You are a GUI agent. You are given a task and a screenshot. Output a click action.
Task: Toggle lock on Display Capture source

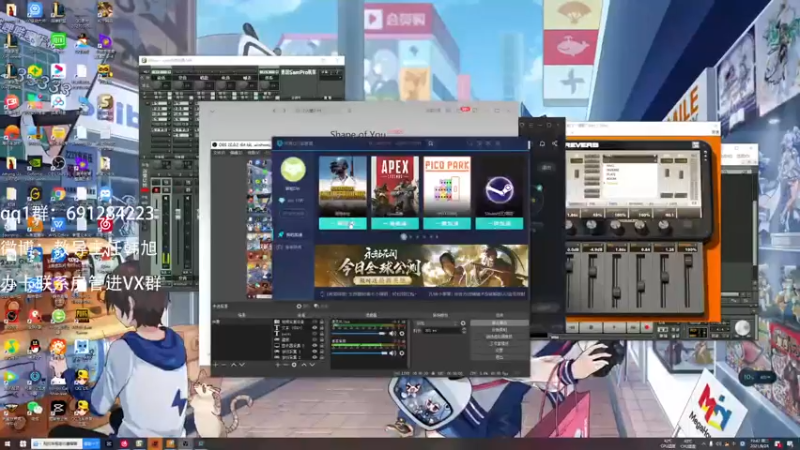click(321, 345)
